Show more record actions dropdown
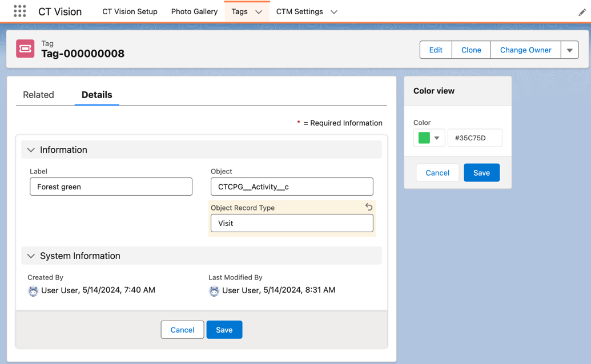591x364 pixels. [x=569, y=50]
